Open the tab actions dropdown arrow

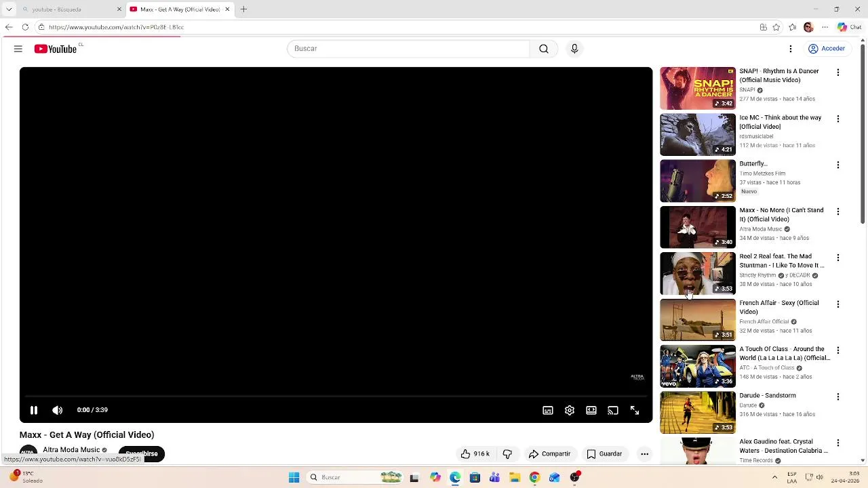[9, 9]
